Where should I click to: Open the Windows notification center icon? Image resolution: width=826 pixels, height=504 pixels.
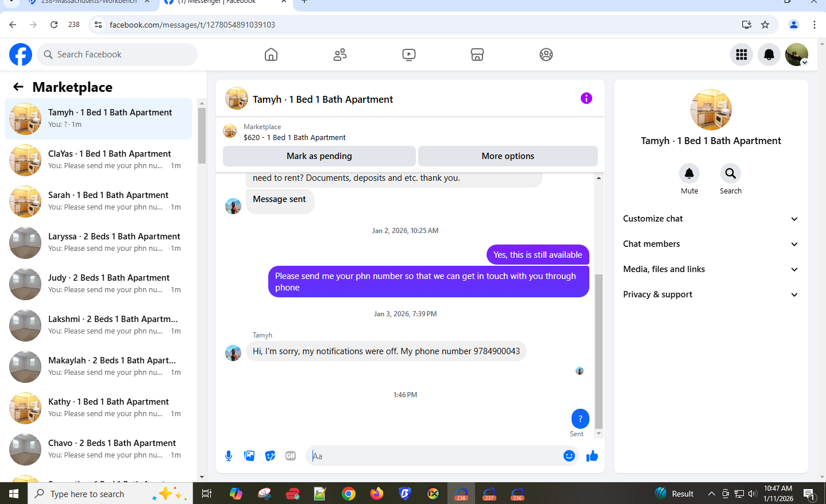click(809, 494)
